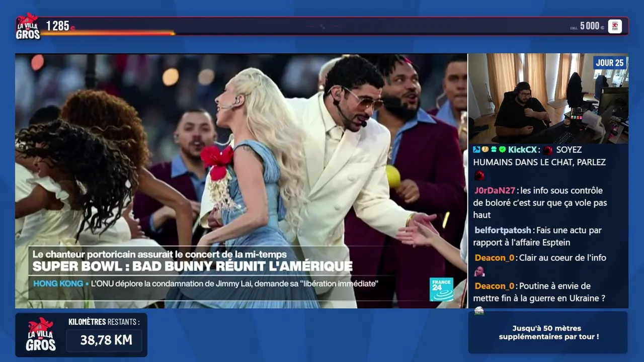The width and height of the screenshot is (644, 362).
Task: Click username KickCX in chat
Action: [522, 150]
